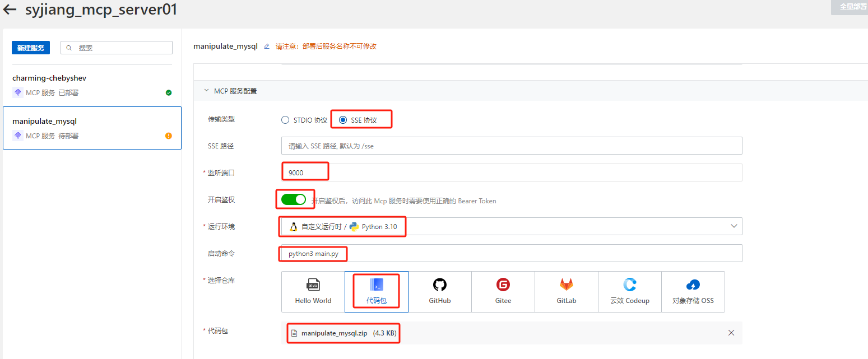Click the 全量部署 button at top right
Image resolution: width=868 pixels, height=359 pixels.
point(851,7)
